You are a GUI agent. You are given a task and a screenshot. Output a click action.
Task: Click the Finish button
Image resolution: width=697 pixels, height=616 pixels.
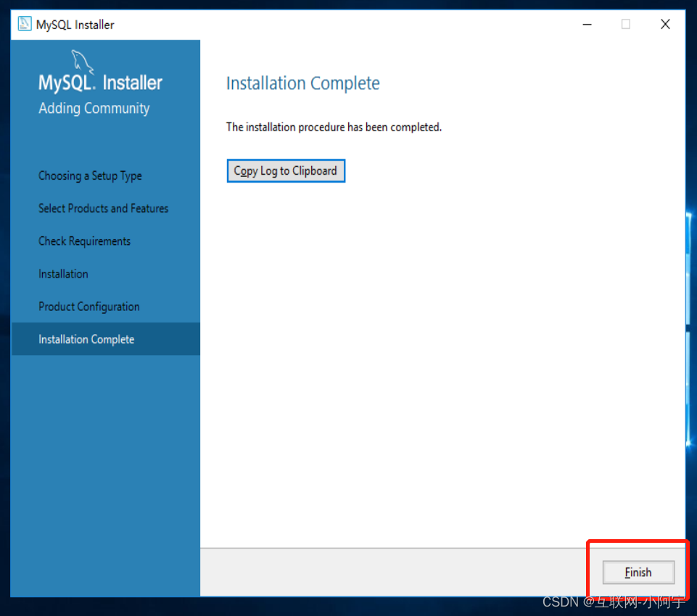(638, 573)
